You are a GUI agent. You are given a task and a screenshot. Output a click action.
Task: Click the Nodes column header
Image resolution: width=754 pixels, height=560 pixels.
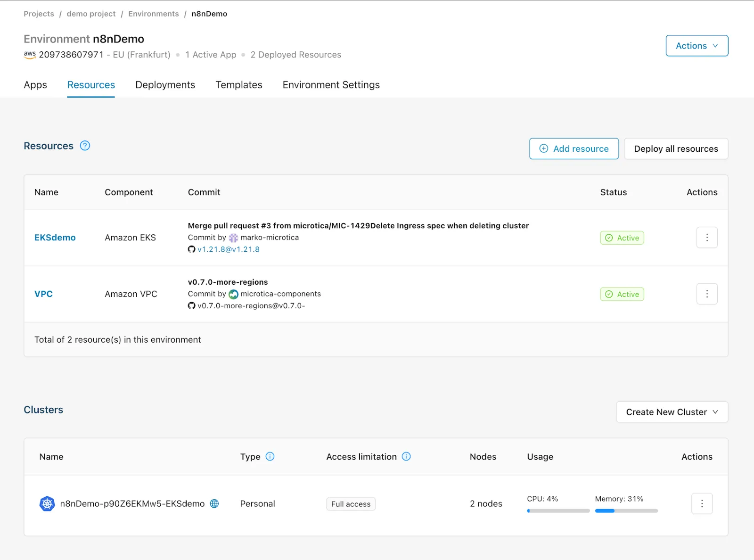(483, 456)
